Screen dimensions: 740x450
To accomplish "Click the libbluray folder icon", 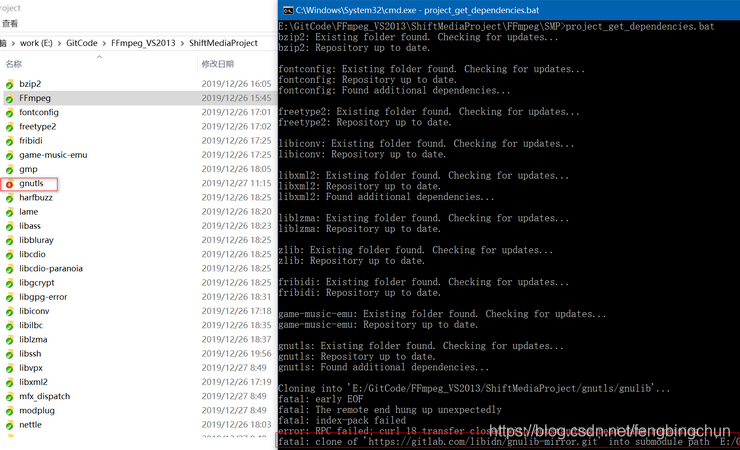I will point(9,241).
